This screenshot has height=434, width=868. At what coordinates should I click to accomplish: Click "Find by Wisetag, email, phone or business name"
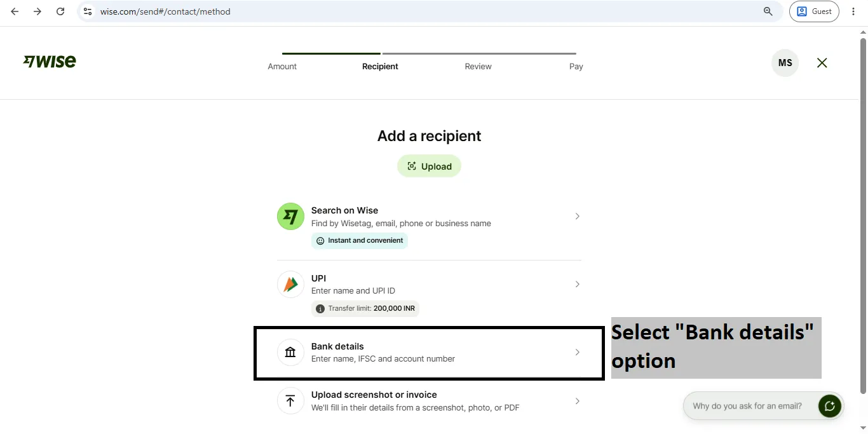tap(401, 224)
